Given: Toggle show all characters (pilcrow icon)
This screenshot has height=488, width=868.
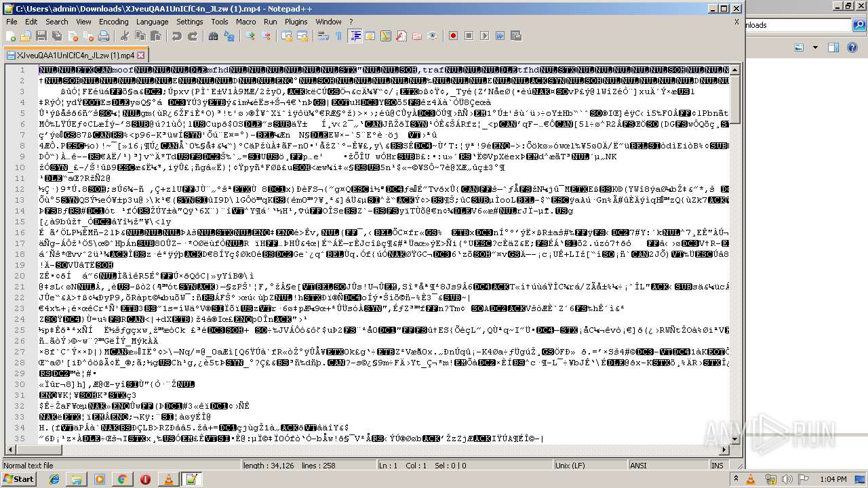Looking at the screenshot, I should [339, 36].
